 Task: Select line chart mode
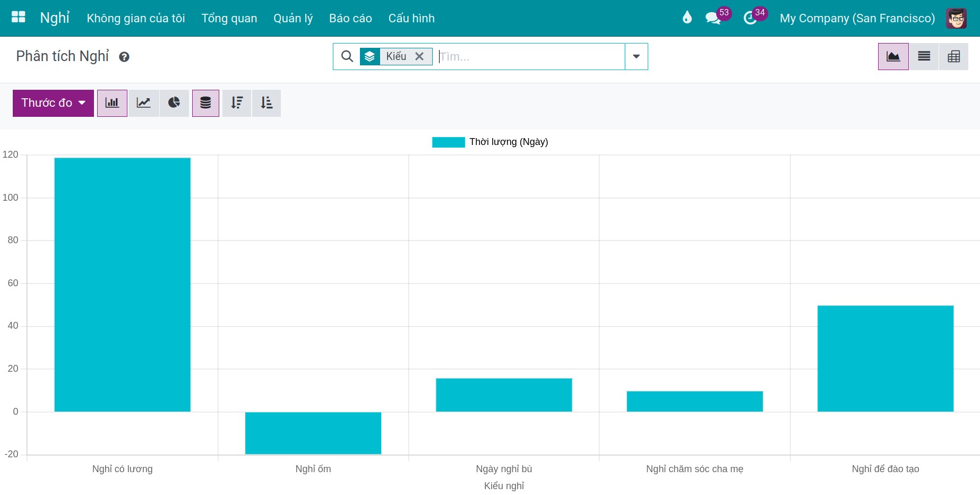(x=143, y=103)
